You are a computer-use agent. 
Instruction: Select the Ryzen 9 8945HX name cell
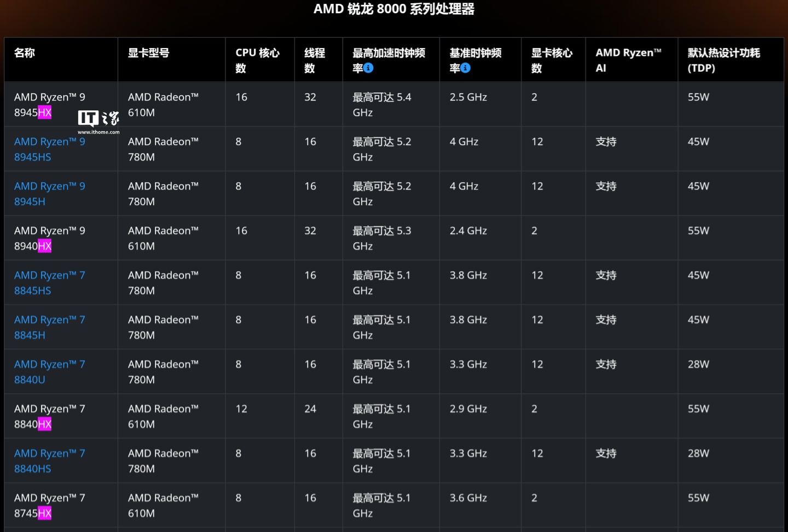[61, 104]
